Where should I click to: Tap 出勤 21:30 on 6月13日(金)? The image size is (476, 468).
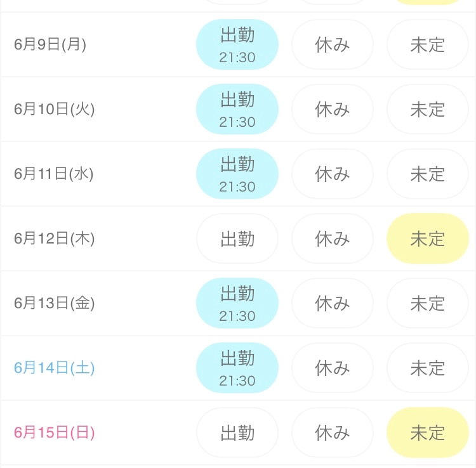237,303
